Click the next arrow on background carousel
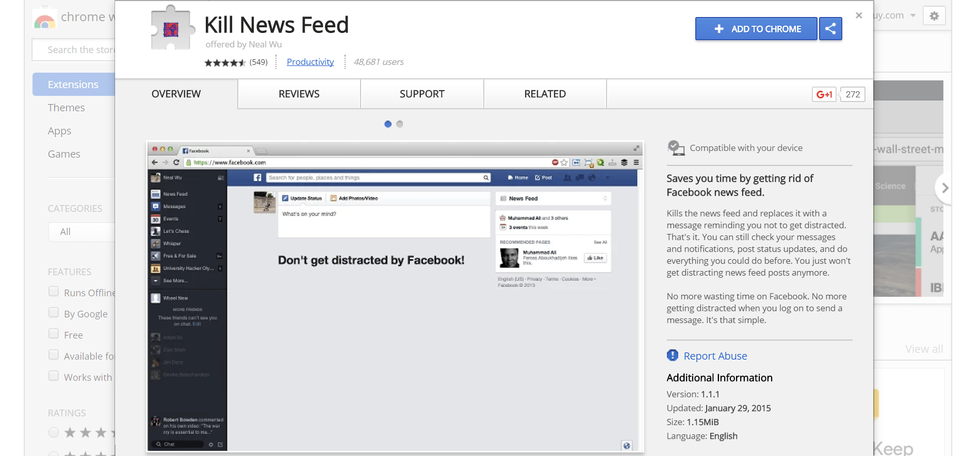This screenshot has height=456, width=980. pos(944,188)
